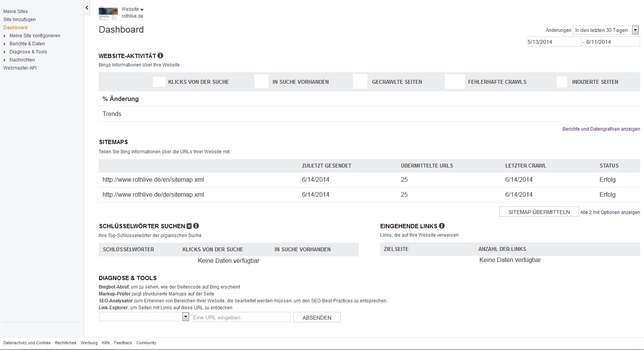The image size is (644, 350).
Task: Open the Eingehende Links info icon
Action: 442,226
